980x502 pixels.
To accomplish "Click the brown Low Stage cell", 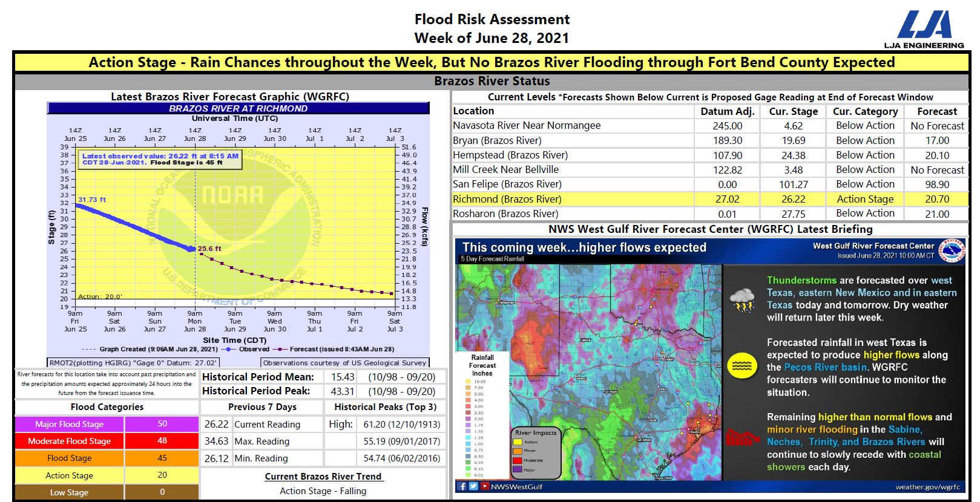I will coord(70,492).
